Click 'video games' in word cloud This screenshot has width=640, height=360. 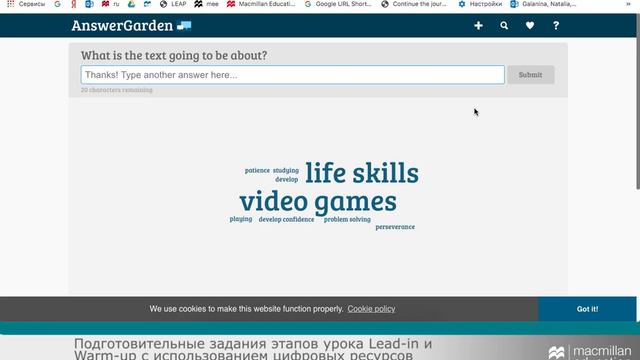(318, 201)
